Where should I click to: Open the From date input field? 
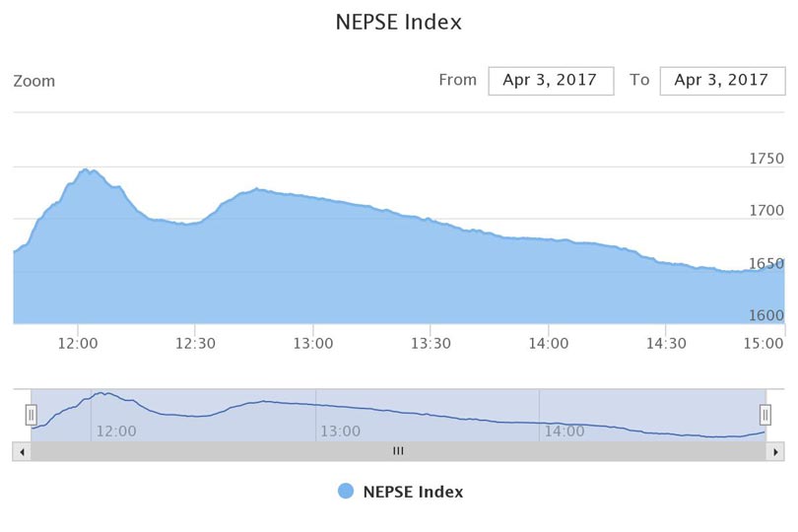pos(551,81)
